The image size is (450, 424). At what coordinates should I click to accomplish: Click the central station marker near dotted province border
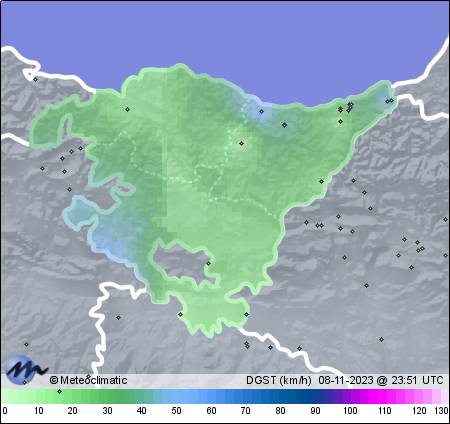[242, 143]
